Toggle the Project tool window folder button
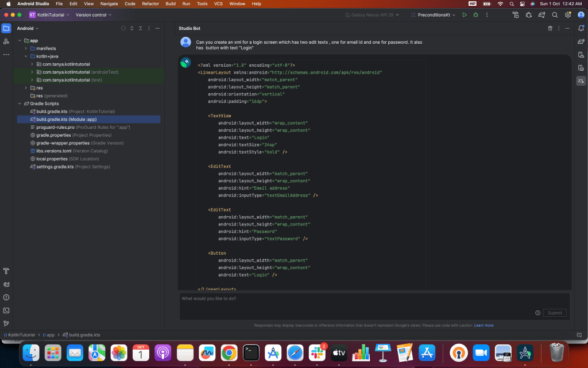This screenshot has height=368, width=588. pyautogui.click(x=6, y=28)
